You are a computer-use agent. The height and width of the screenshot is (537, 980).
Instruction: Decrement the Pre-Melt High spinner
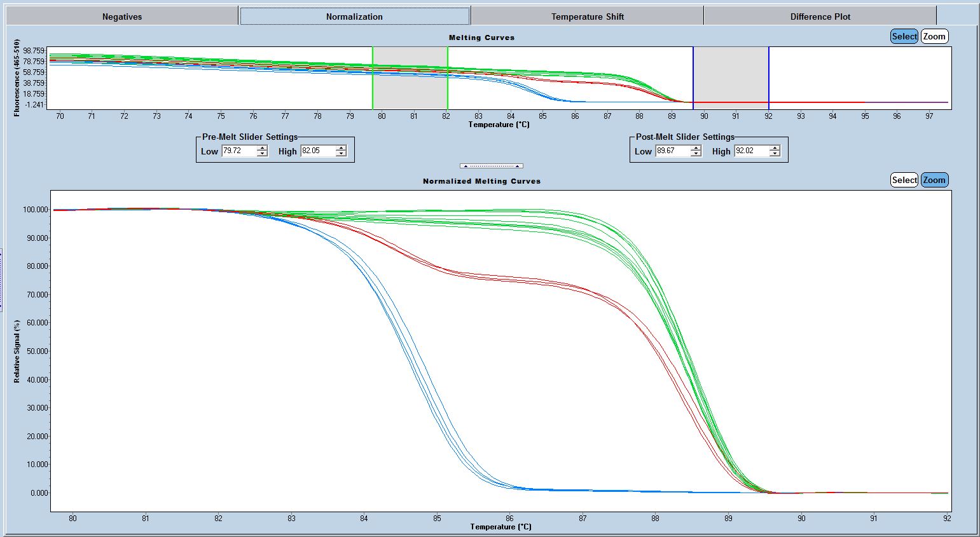coord(341,154)
